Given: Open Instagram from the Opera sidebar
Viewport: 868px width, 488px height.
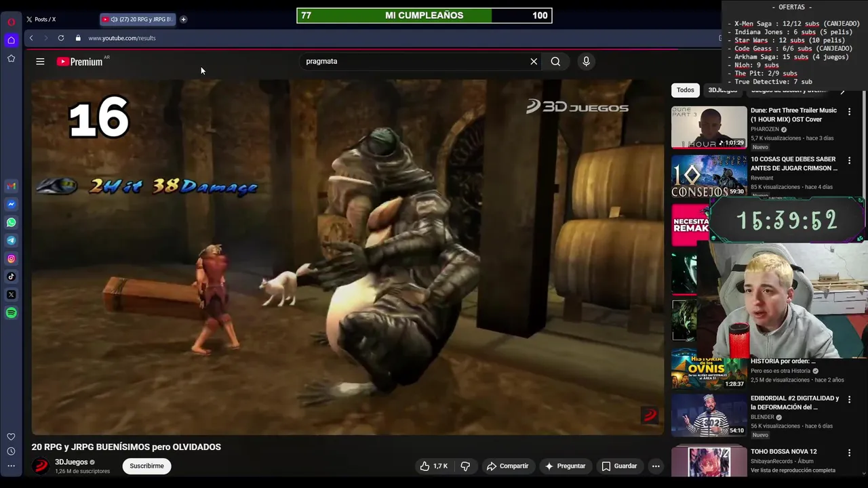Looking at the screenshot, I should coord(11,258).
